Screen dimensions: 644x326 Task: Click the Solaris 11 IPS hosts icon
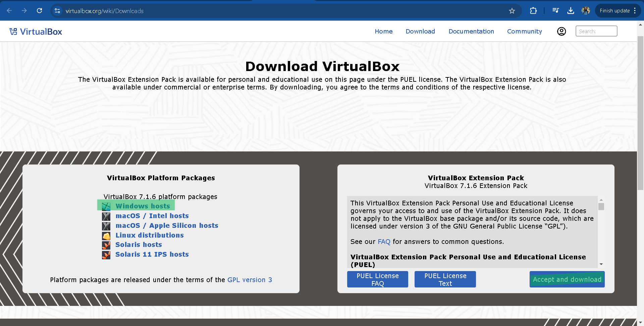106,255
